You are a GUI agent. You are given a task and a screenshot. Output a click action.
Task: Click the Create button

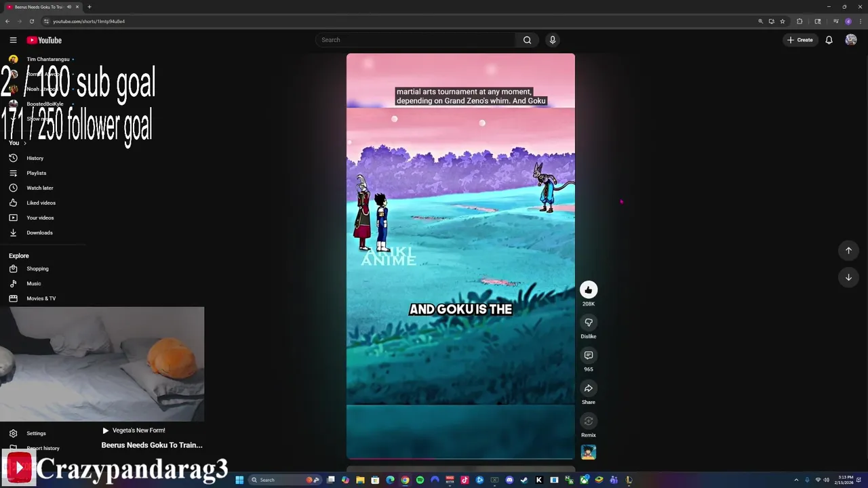coord(800,40)
